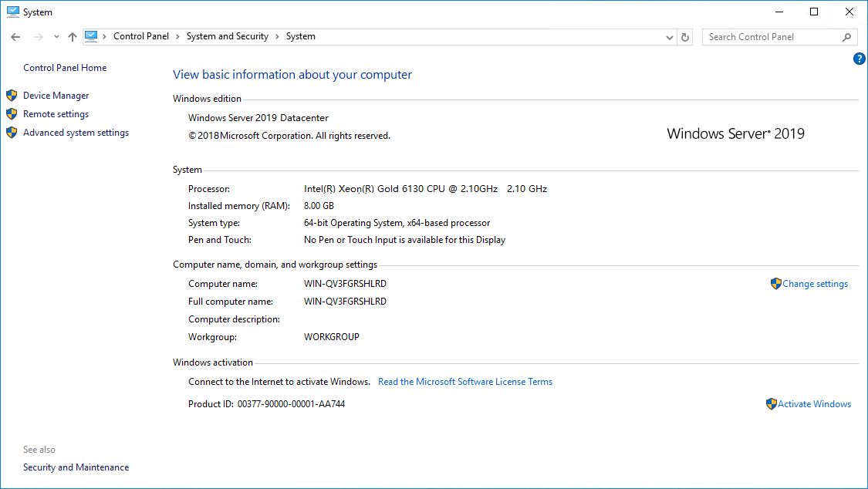Minimize the System window
The width and height of the screenshot is (868, 489).
click(x=779, y=12)
